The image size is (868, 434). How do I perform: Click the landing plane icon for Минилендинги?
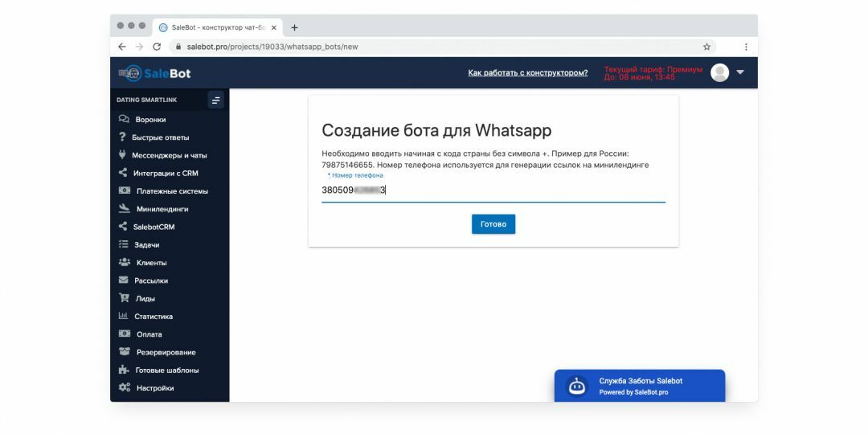click(125, 209)
